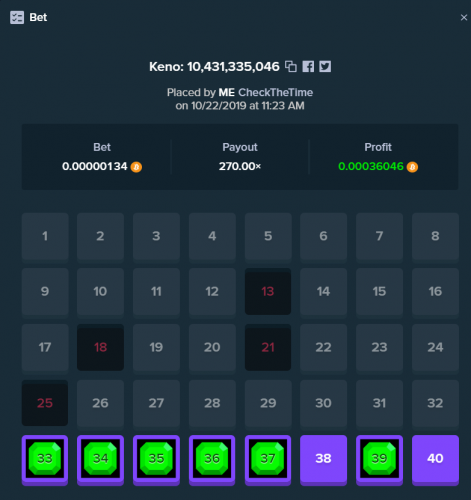
Task: Click keno tile 16
Action: [x=435, y=292]
